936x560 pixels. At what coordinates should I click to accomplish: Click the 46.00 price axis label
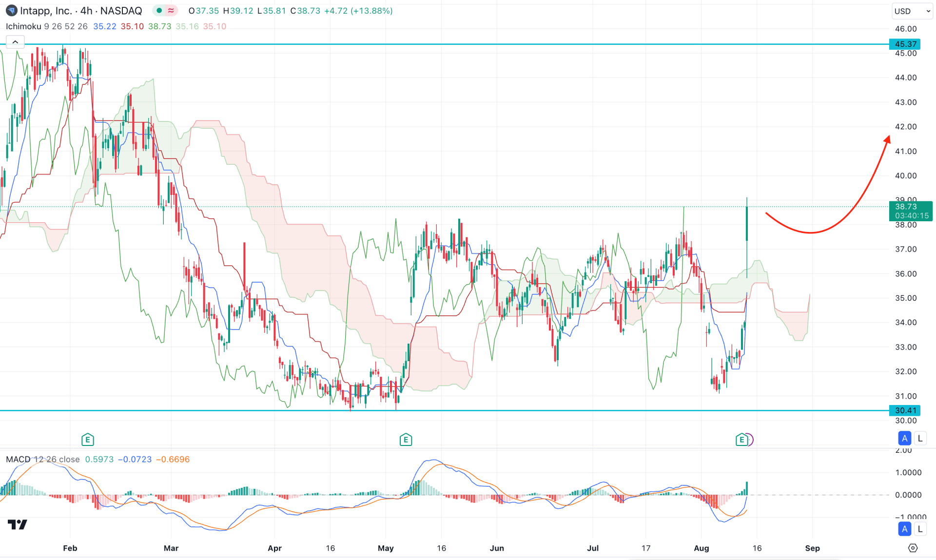[x=906, y=29]
